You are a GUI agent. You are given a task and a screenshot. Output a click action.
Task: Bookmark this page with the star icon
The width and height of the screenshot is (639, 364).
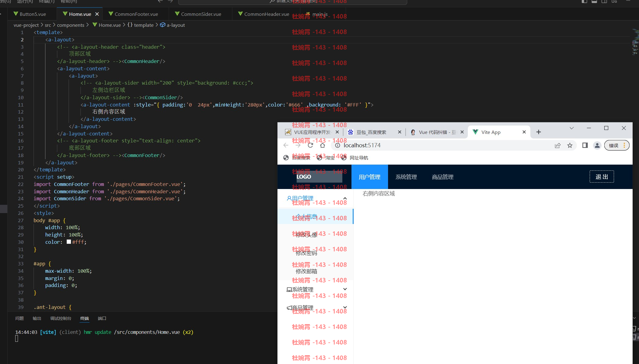tap(570, 145)
